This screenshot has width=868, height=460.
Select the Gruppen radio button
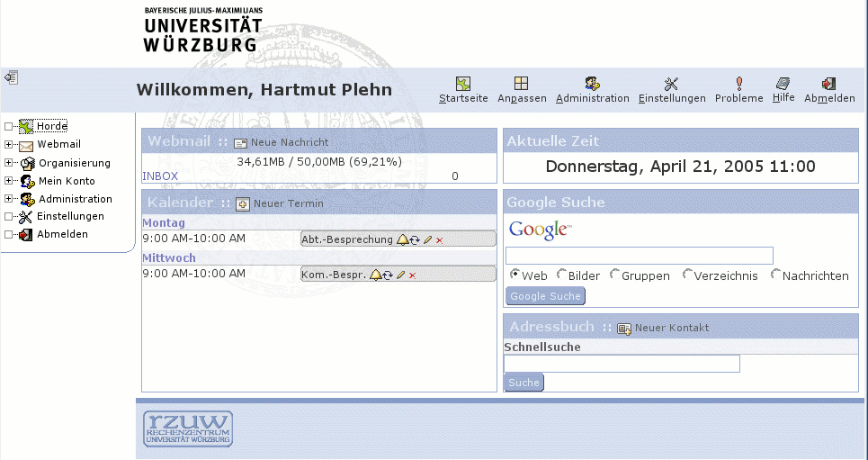614,275
